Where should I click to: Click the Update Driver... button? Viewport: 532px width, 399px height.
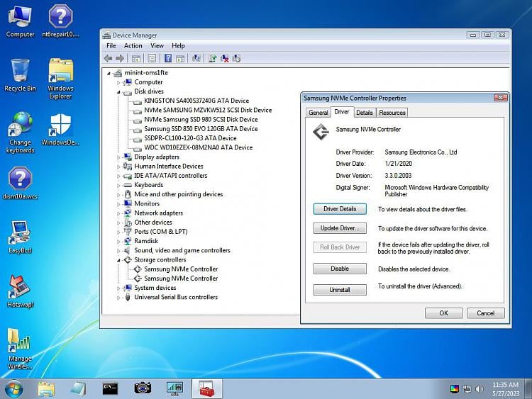pos(340,228)
